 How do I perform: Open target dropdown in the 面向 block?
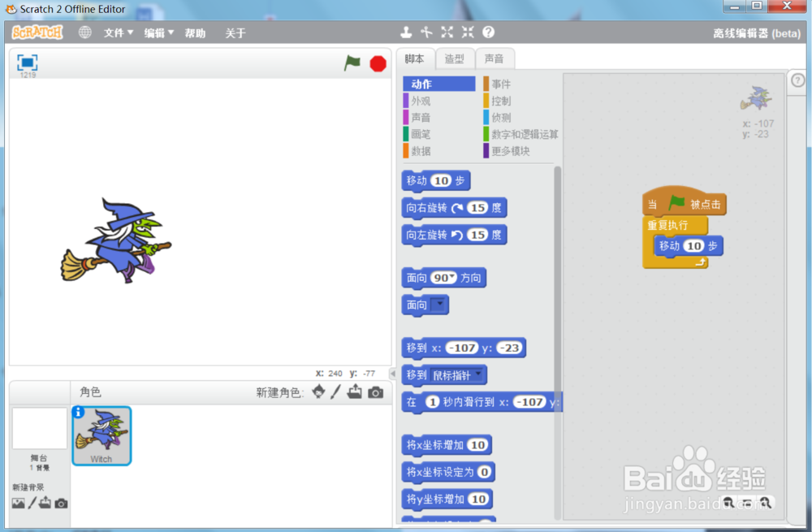point(438,304)
